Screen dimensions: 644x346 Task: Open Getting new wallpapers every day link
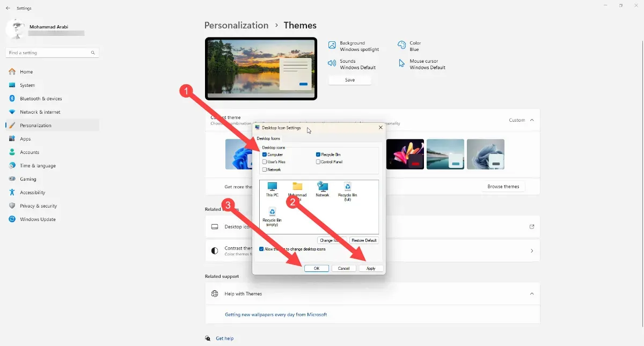point(275,314)
